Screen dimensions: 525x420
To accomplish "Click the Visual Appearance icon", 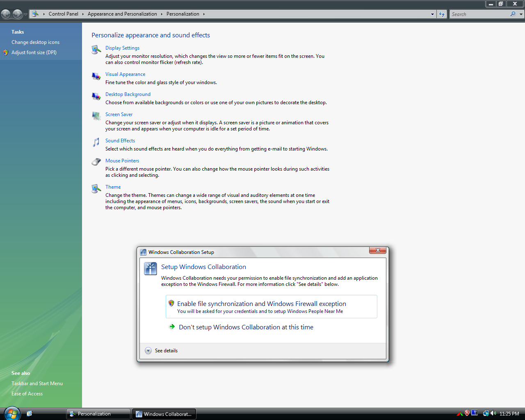I will [x=96, y=76].
